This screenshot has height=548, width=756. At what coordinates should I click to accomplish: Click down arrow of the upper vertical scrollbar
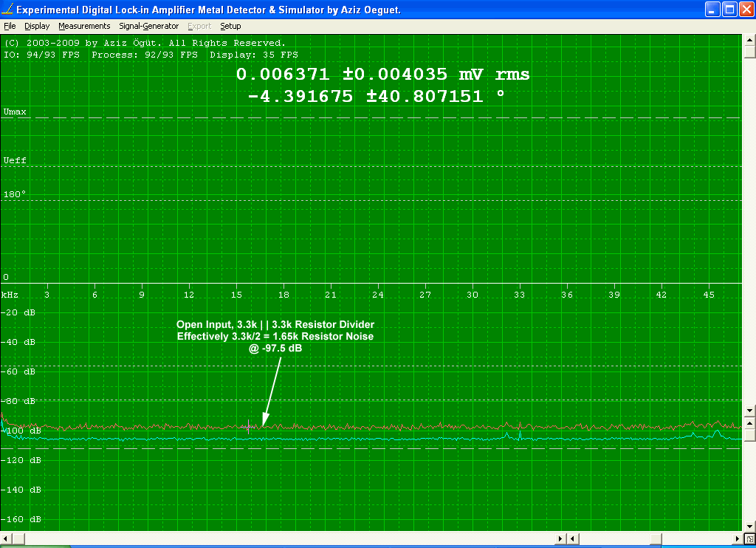coord(749,410)
